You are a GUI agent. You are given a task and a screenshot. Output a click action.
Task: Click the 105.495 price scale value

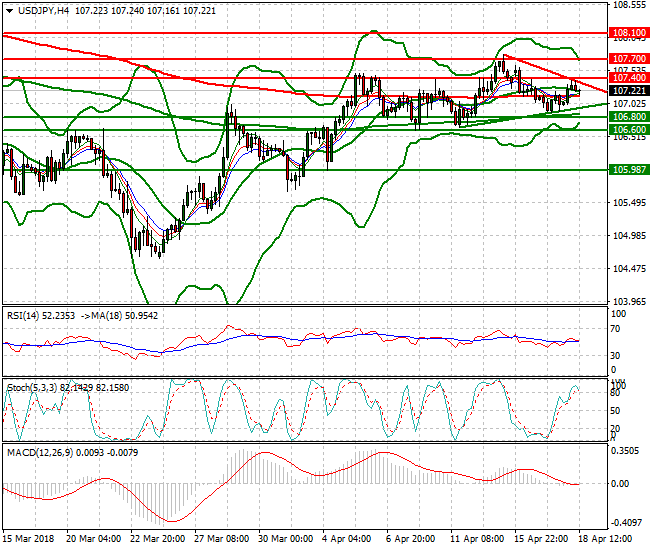629,203
